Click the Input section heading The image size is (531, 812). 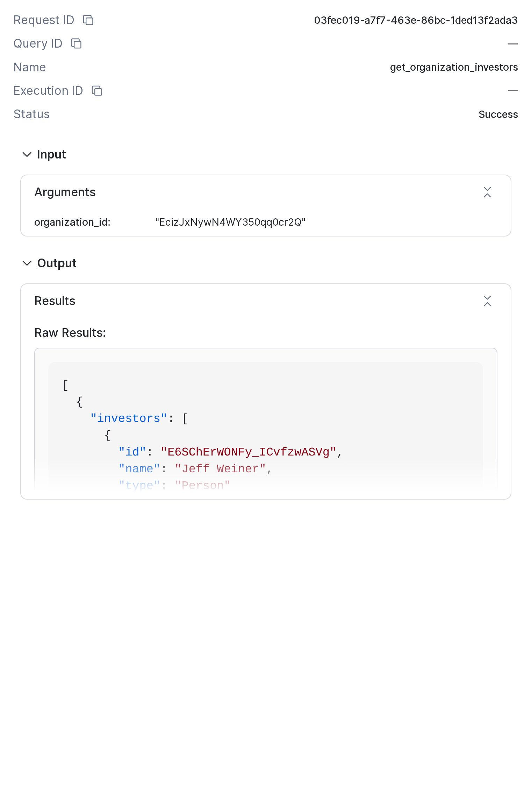coord(51,155)
